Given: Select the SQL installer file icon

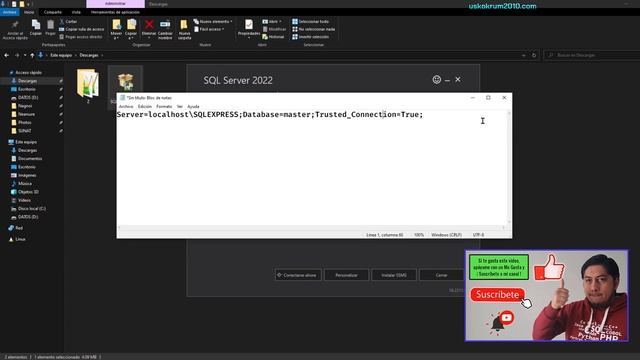Looking at the screenshot, I should point(125,82).
